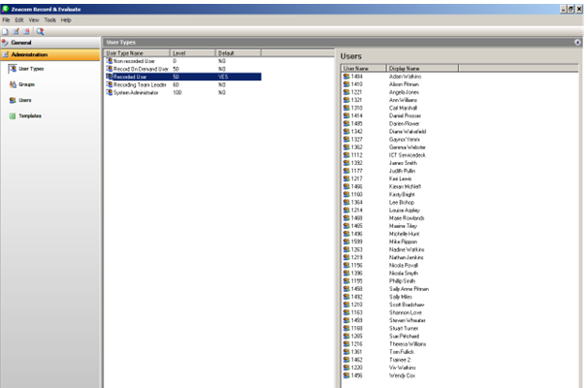This screenshot has height=388, width=588.
Task: Open the Edit menu
Action: pos(19,19)
